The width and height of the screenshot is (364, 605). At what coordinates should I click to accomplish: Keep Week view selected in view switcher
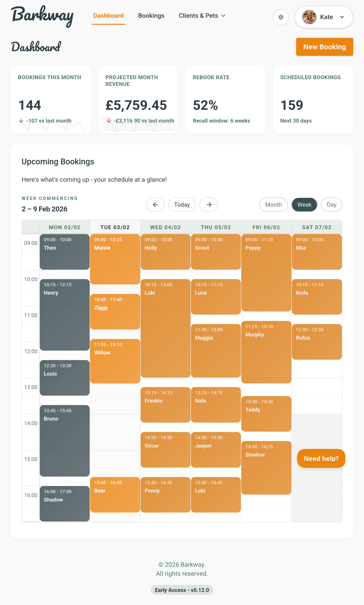[304, 205]
